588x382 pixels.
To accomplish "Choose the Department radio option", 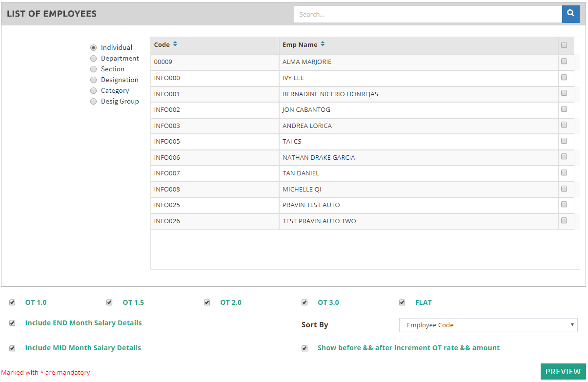I will (94, 59).
